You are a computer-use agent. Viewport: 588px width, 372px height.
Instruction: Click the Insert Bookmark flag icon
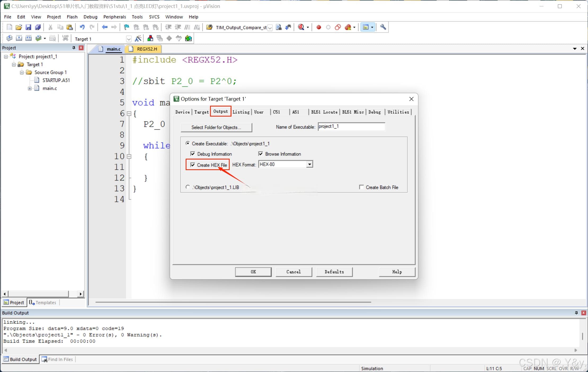127,27
